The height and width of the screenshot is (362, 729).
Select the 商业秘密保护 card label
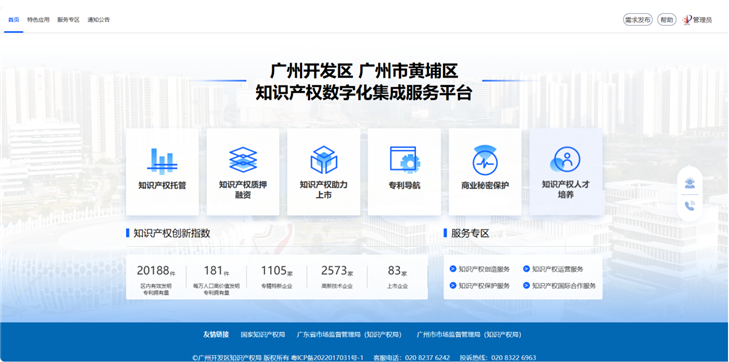coord(485,185)
